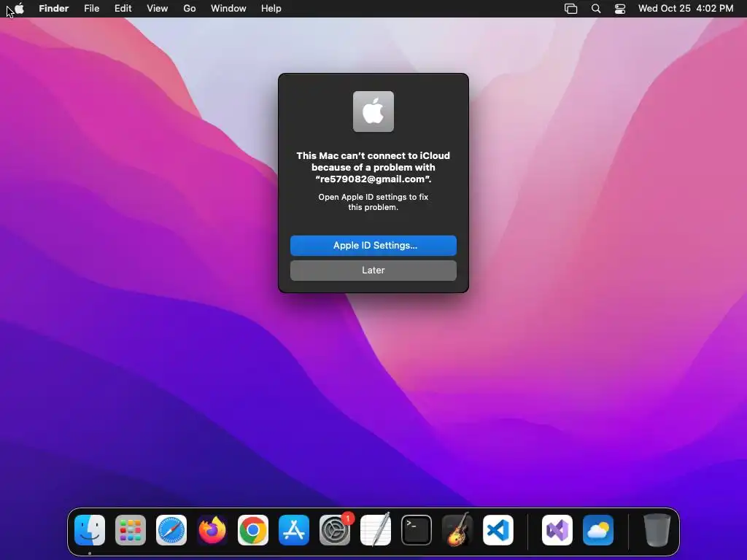Open the File menu

[91, 9]
